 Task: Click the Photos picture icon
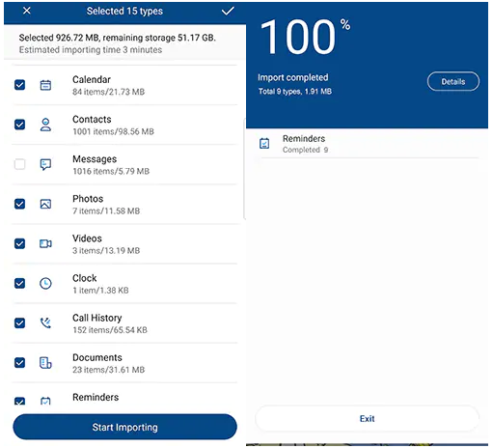[45, 204]
